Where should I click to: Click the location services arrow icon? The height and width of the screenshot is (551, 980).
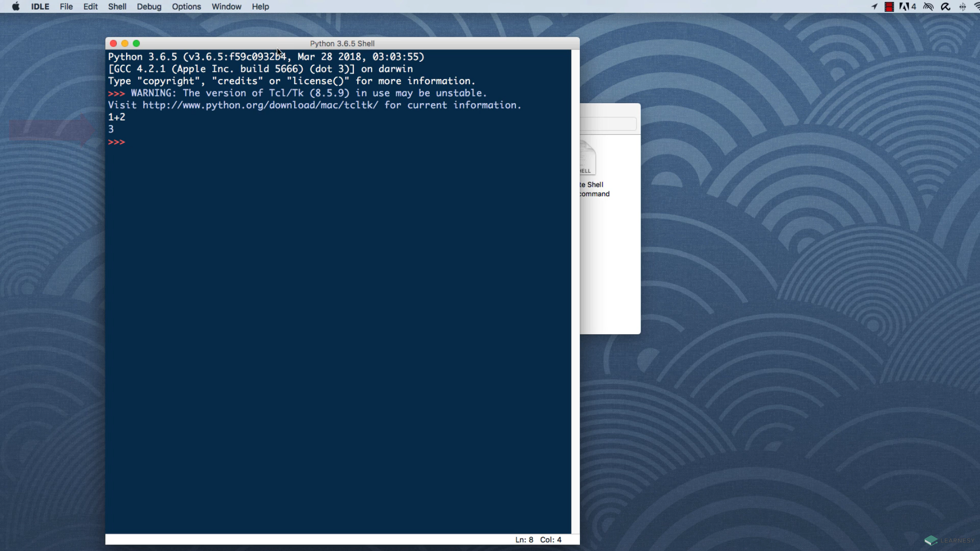(x=874, y=7)
